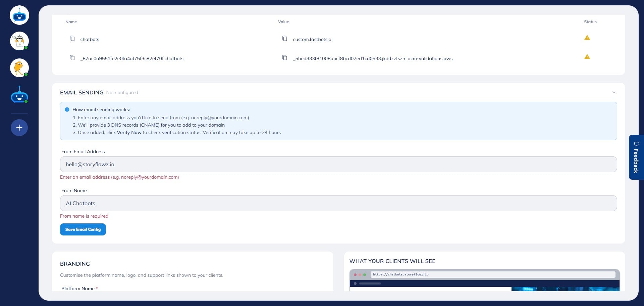Select the yellow monster chatbot avatar
644x306 pixels.
(x=19, y=68)
